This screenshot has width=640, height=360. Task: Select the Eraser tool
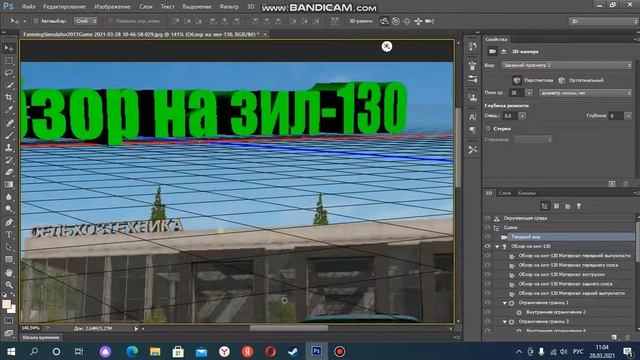tap(9, 172)
